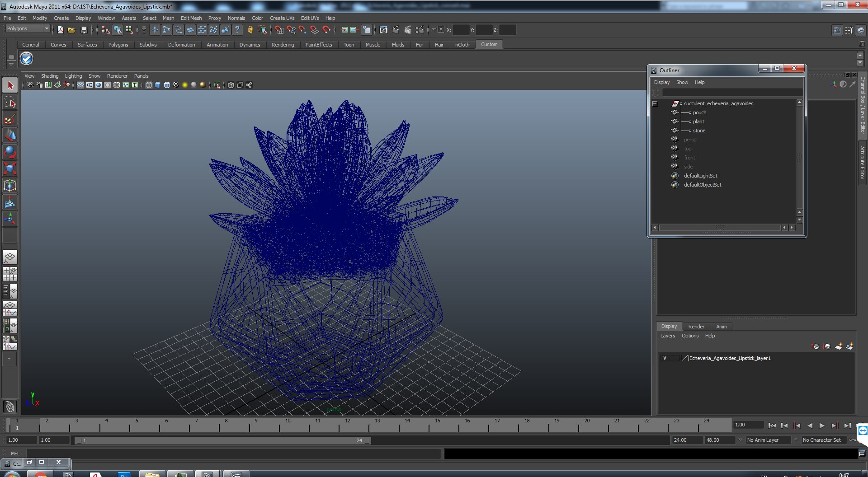Open the shelf options arrow menu
The width and height of the screenshot is (868, 477).
pos(11,65)
